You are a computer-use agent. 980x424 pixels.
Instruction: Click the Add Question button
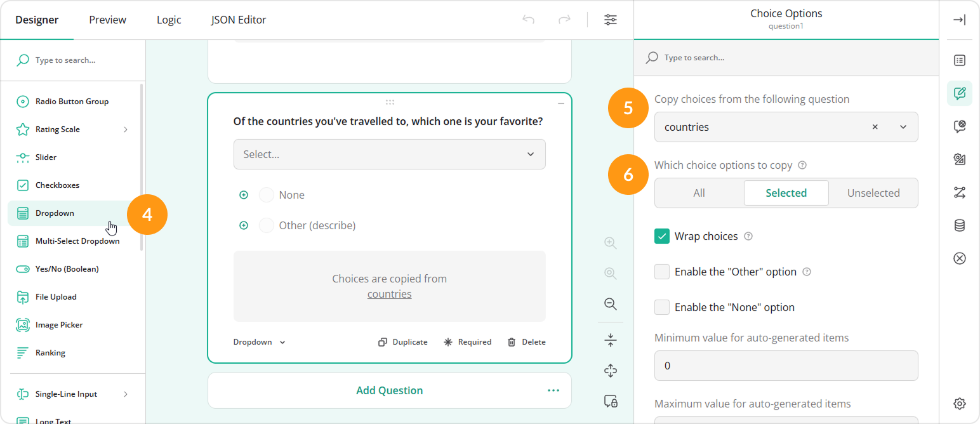click(x=390, y=390)
